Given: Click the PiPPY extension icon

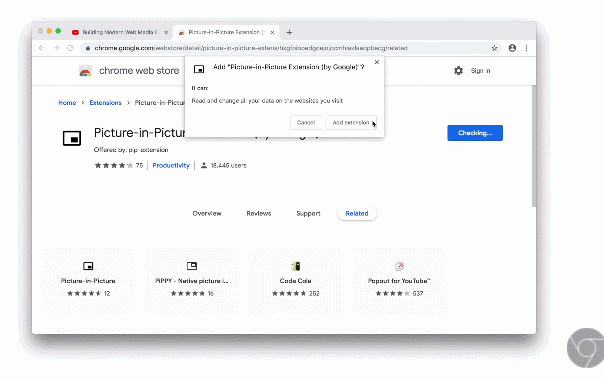Looking at the screenshot, I should 192,266.
